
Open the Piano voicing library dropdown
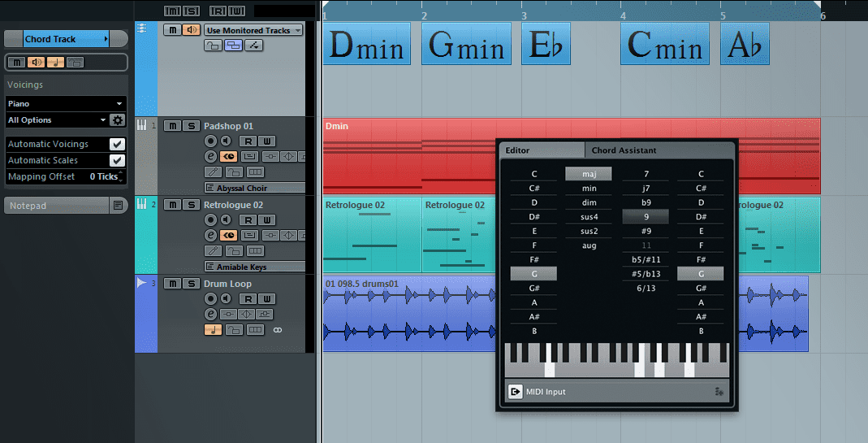coord(66,104)
